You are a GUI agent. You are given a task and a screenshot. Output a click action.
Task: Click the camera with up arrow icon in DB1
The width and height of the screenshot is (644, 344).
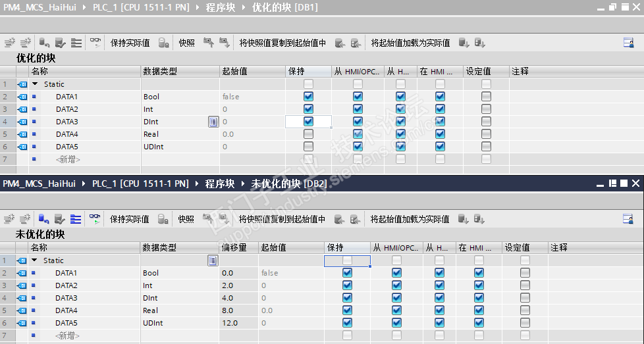click(x=209, y=42)
